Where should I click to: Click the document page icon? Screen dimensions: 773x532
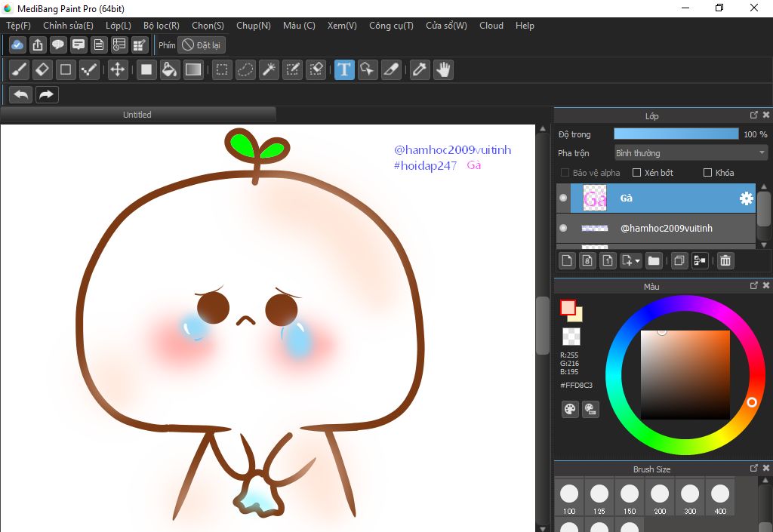pos(99,45)
